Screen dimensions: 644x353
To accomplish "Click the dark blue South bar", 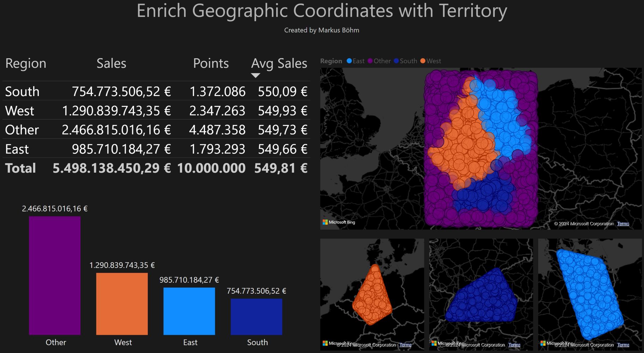I will point(256,317).
